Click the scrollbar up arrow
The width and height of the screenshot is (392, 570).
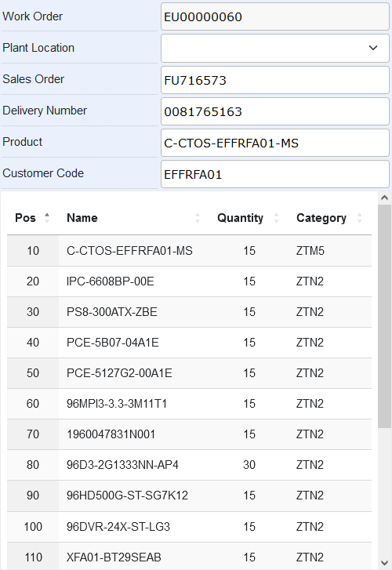click(x=384, y=198)
